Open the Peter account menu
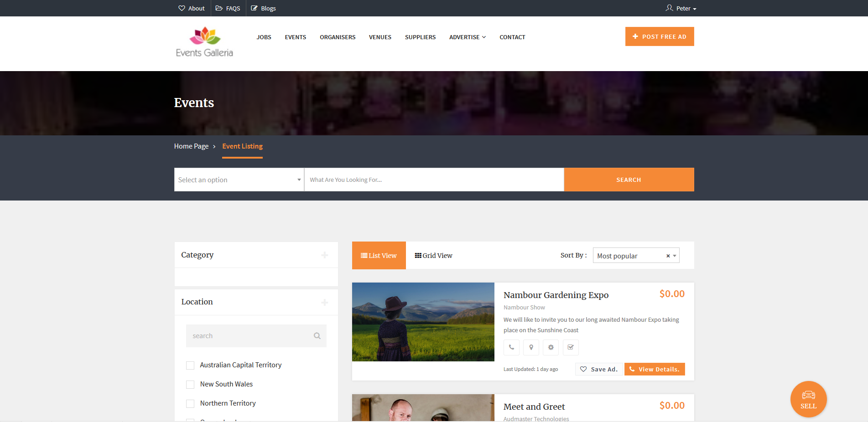Screen dimensions: 868x422 click(x=681, y=8)
